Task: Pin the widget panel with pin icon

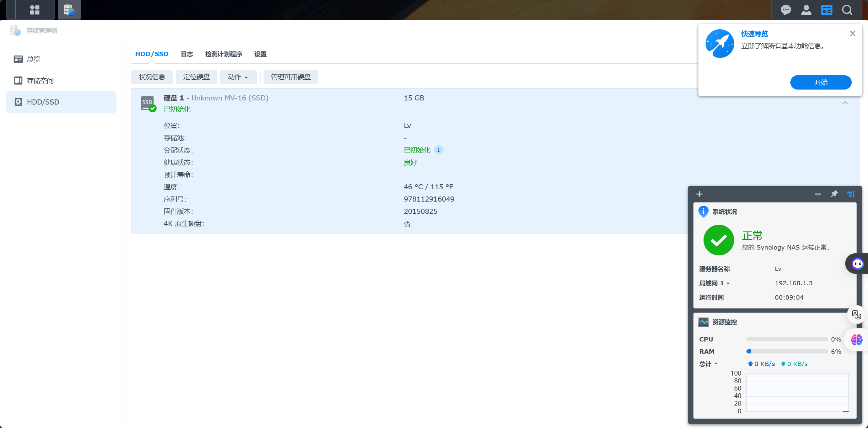Action: pyautogui.click(x=834, y=194)
